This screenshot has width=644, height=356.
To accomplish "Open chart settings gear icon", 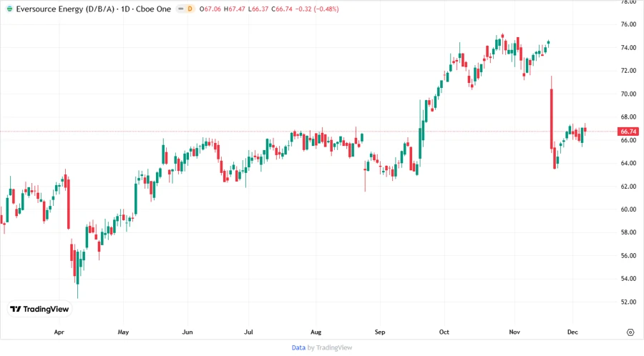I will click(x=630, y=332).
